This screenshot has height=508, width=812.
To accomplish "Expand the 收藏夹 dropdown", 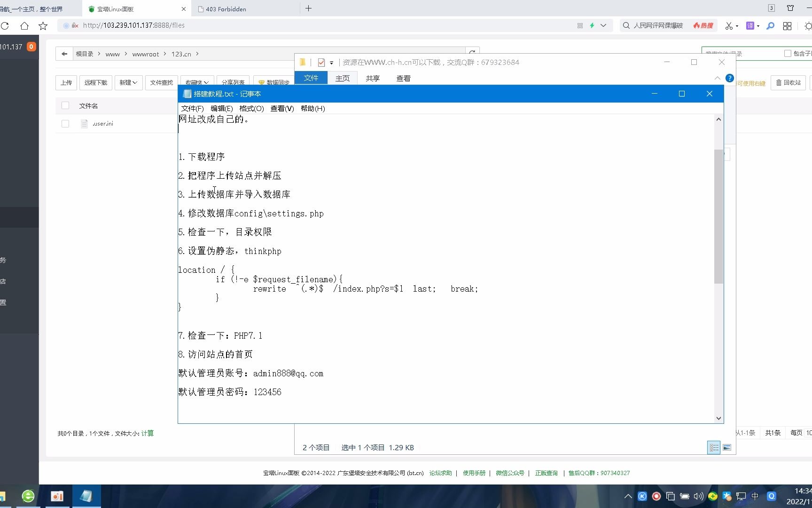I will click(196, 83).
